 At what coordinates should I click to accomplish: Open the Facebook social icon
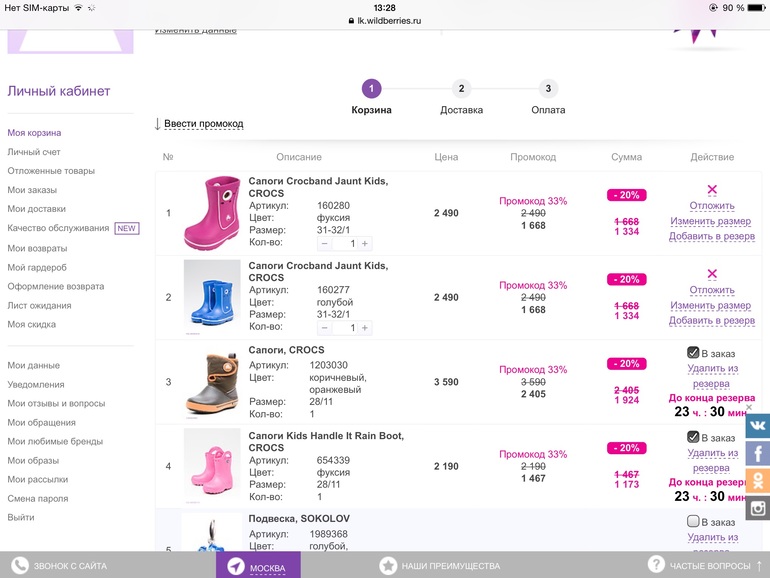coord(758,453)
